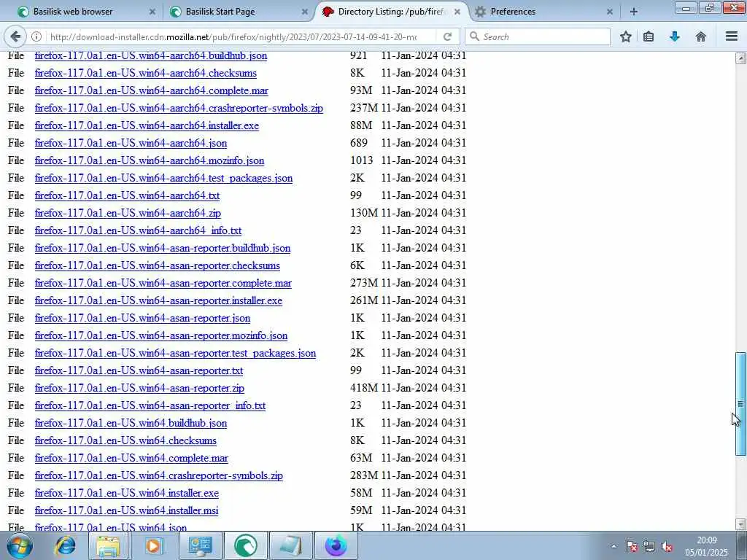
Task: Open win64-aarch64.test_packages.json link
Action: pos(163,178)
